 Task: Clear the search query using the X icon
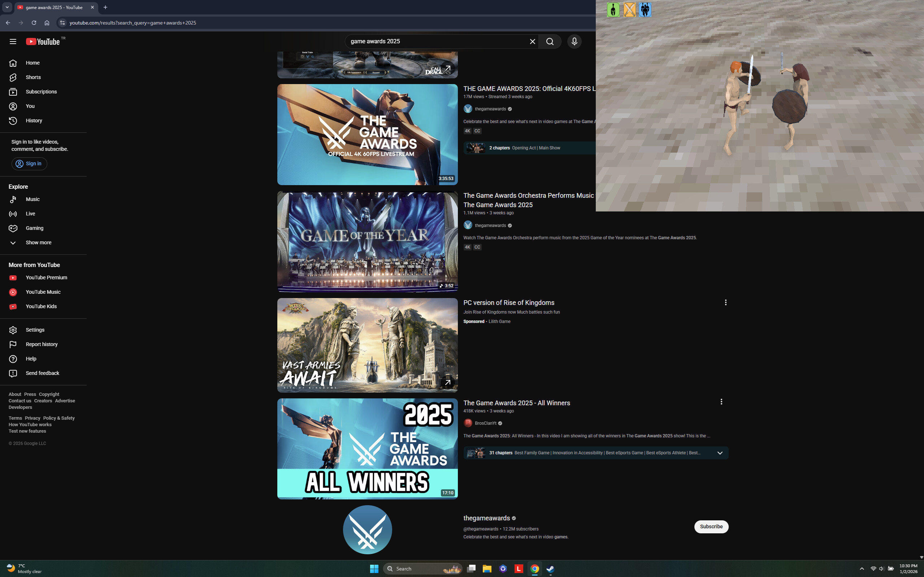point(532,41)
